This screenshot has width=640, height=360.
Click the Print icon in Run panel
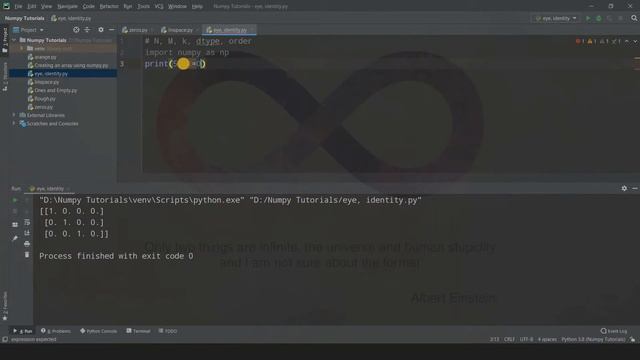pyautogui.click(x=27, y=244)
